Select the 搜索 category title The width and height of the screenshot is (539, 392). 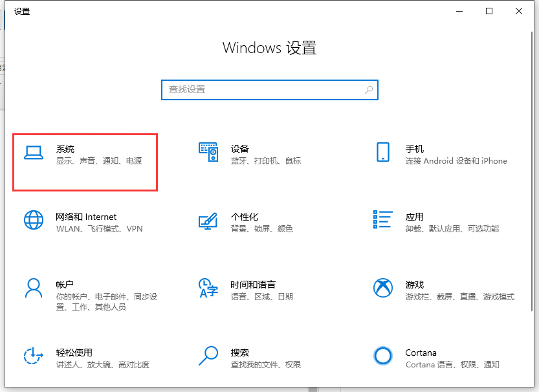tap(239, 353)
